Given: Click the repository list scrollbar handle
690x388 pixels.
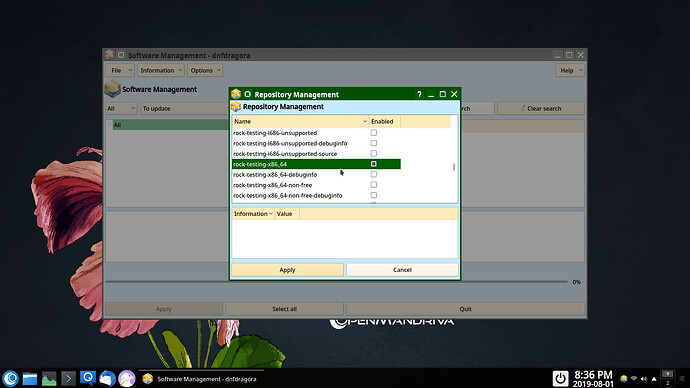Looking at the screenshot, I should pyautogui.click(x=454, y=167).
